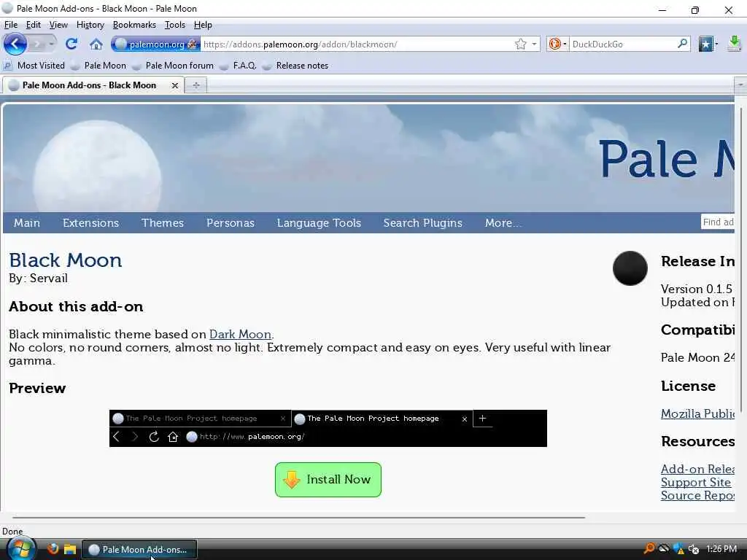Click the Install Now button
The width and height of the screenshot is (747, 560).
click(x=328, y=480)
